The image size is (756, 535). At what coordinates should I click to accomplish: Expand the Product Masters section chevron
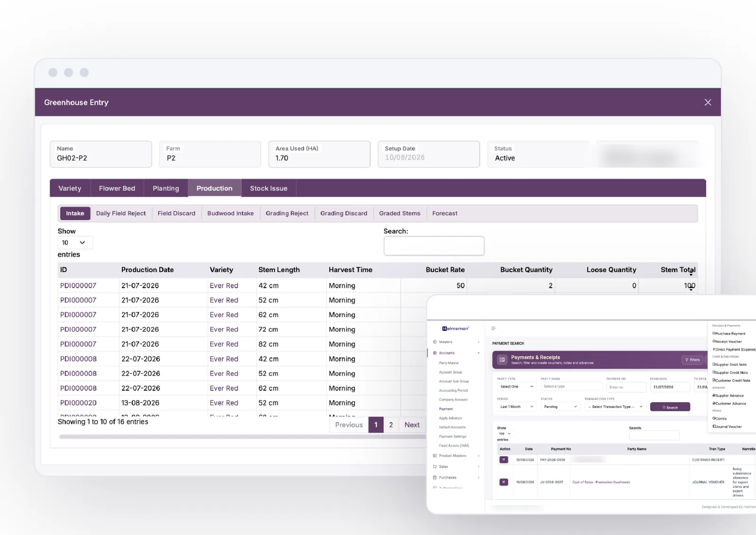point(479,456)
